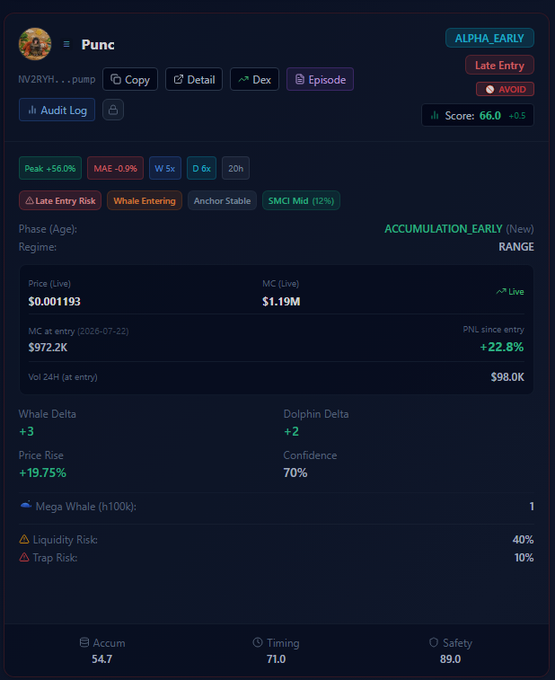The image size is (555, 680).
Task: Click the RANGE regime value
Action: (x=516, y=247)
